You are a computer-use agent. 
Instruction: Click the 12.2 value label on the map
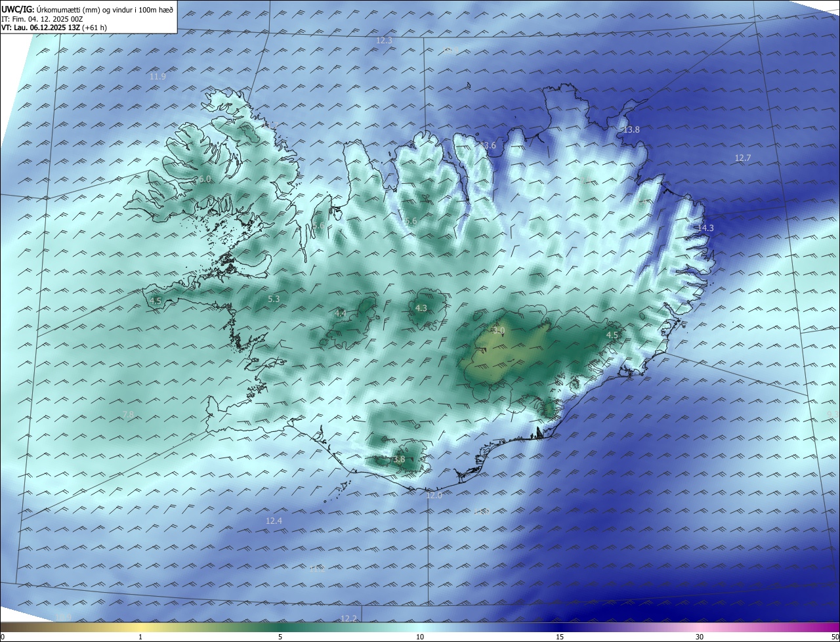tap(349, 619)
